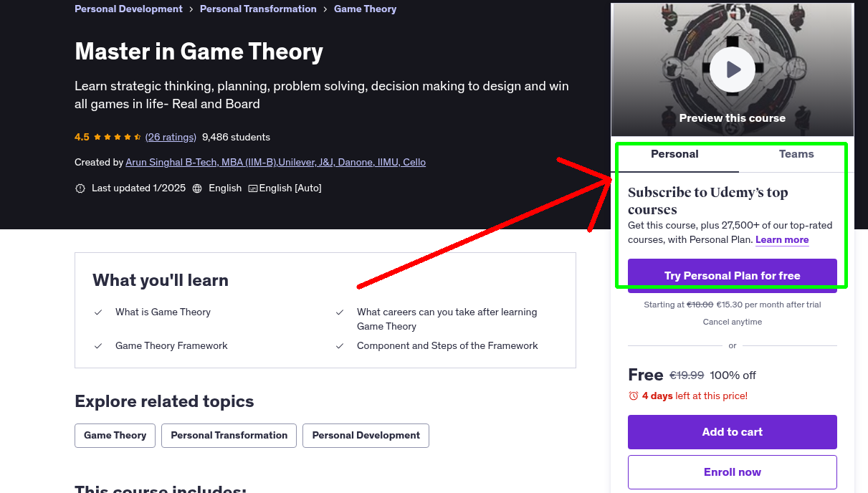Click the What you'll learn heading
This screenshot has width=868, height=493.
pos(161,280)
